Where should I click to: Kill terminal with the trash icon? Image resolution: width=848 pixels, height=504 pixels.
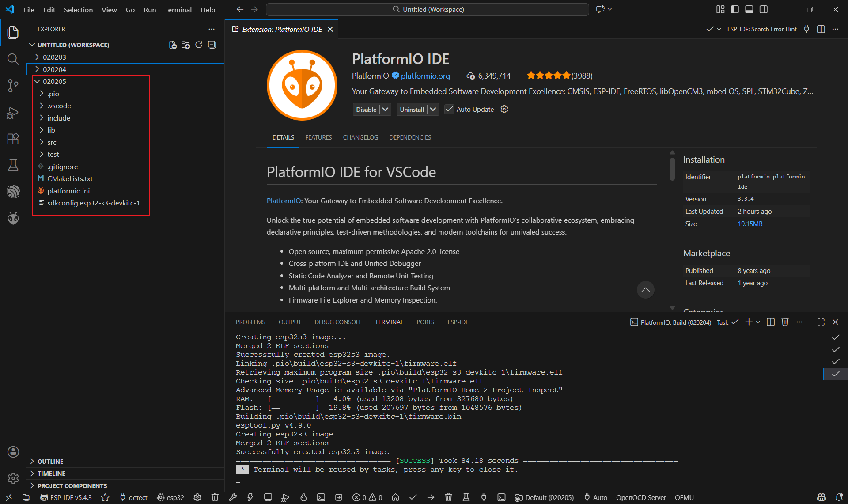(x=785, y=322)
